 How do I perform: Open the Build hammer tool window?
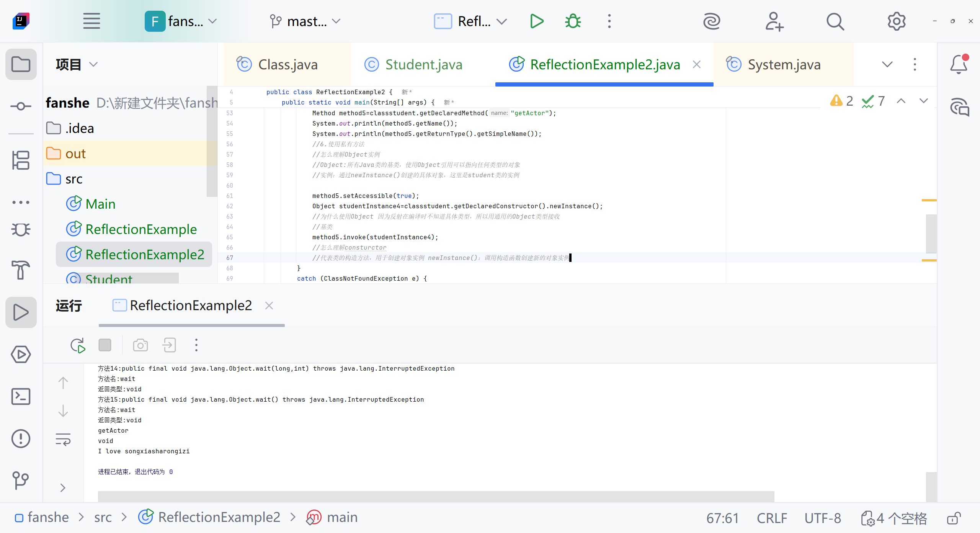click(21, 270)
